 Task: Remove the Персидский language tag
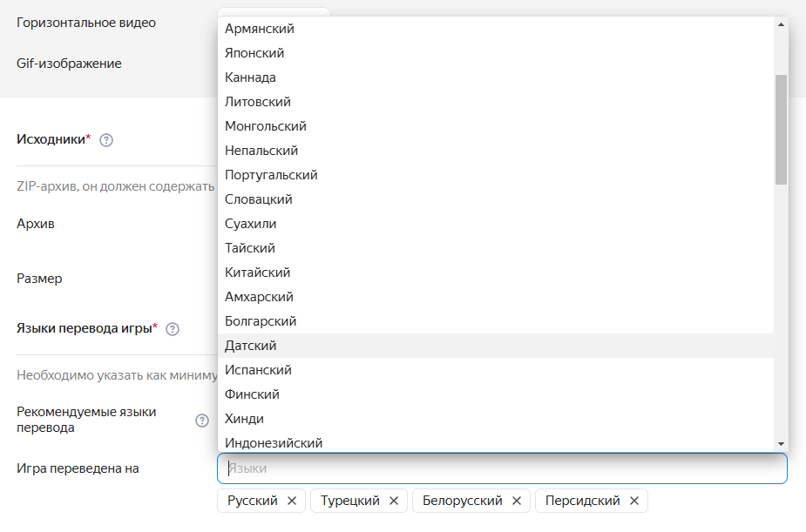634,501
